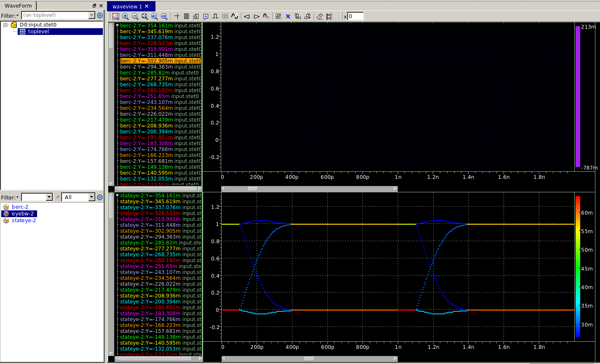
Task: Click the panel layout arrow icon
Action: [329, 16]
